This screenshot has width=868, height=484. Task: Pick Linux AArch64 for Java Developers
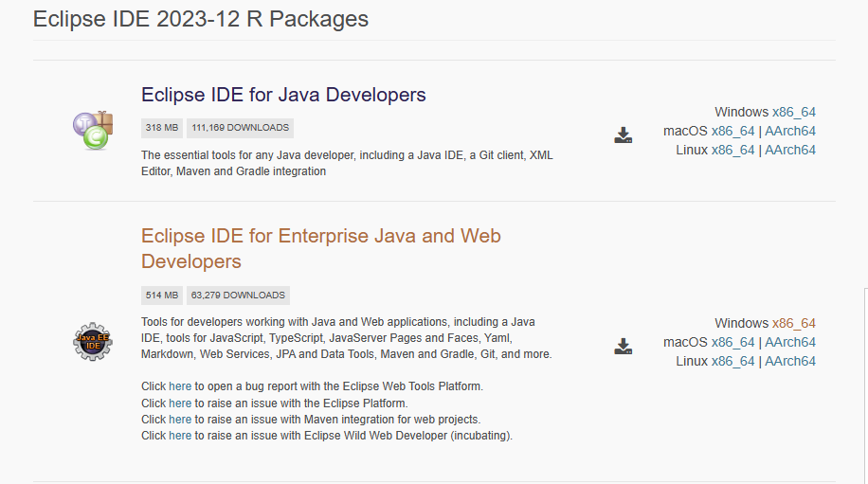[x=789, y=150]
